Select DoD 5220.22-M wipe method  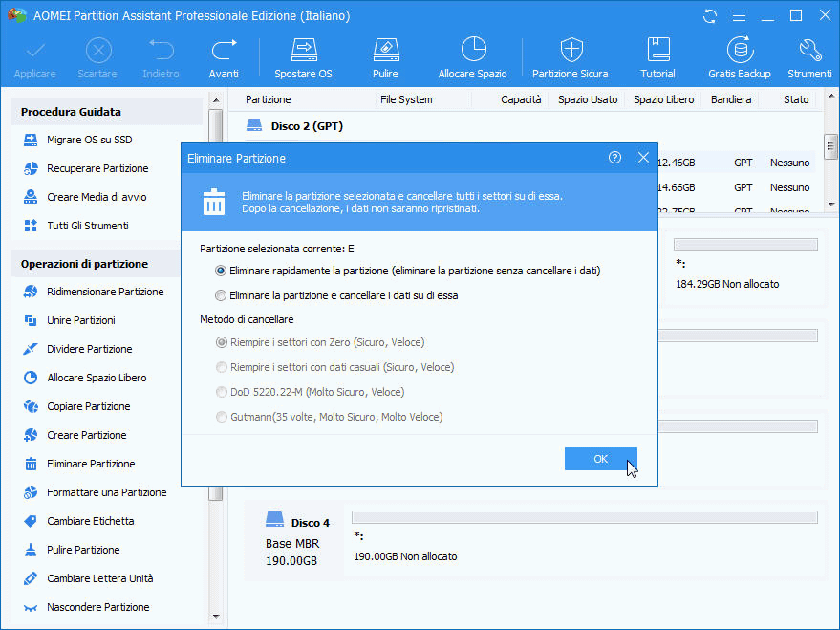(222, 392)
